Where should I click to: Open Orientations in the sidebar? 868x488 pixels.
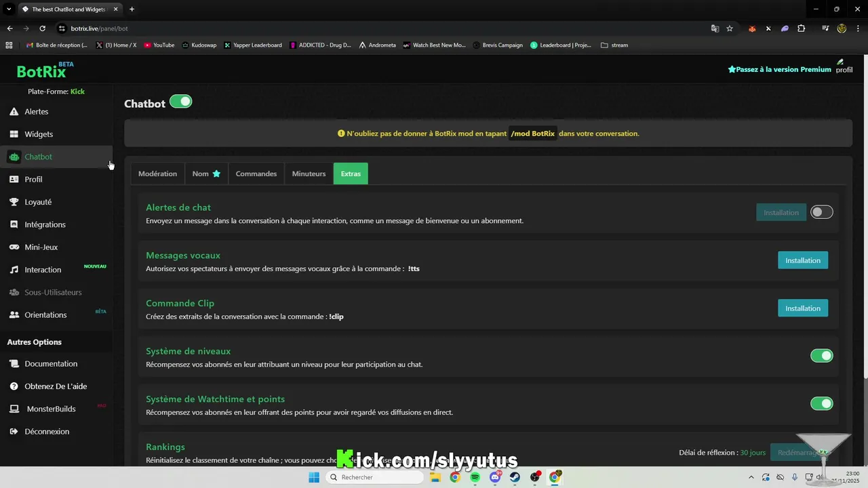[45, 315]
